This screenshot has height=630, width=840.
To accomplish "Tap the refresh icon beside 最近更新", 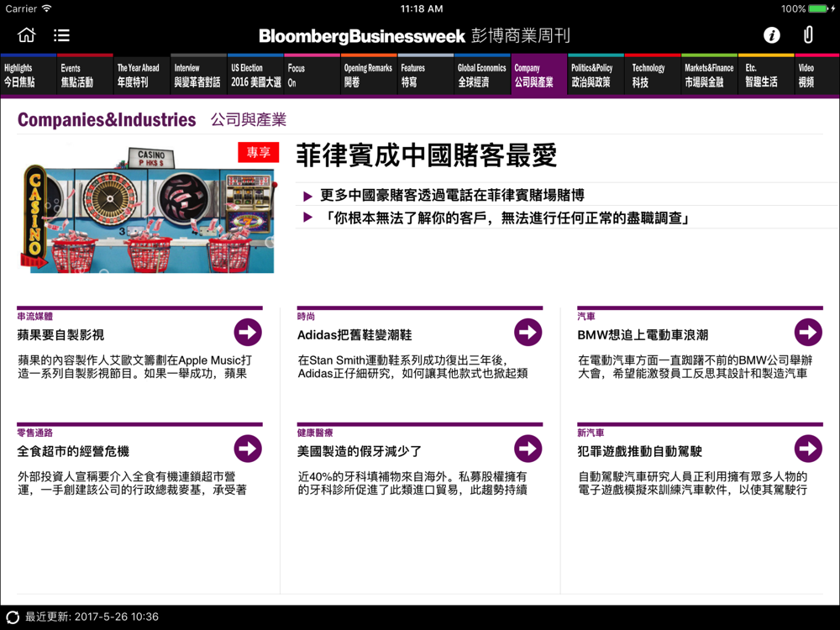I will click(x=13, y=617).
